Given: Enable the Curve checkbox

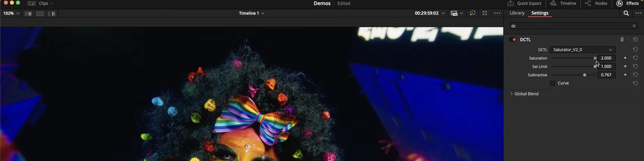Looking at the screenshot, I should [x=552, y=83].
